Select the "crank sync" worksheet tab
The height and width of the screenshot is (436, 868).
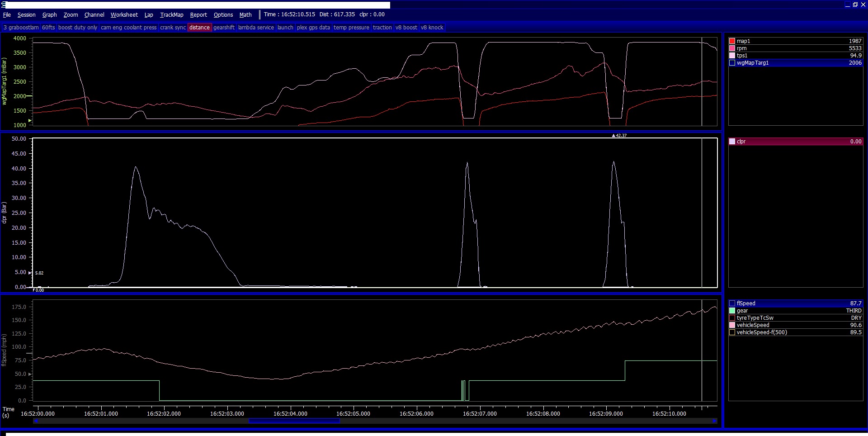point(172,28)
